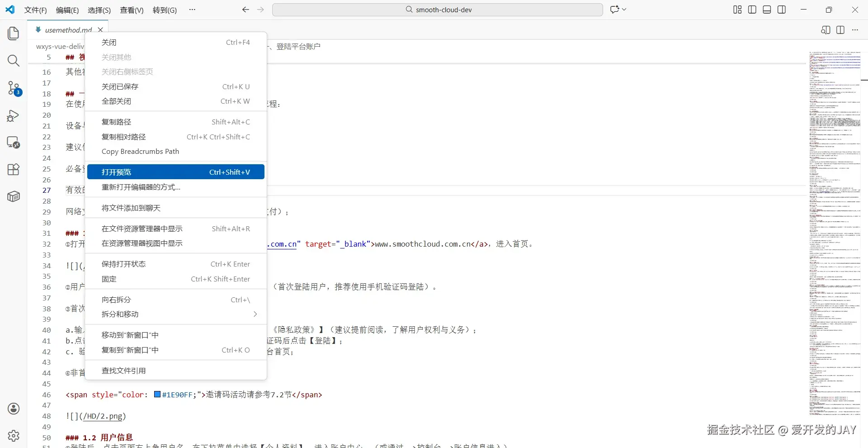This screenshot has width=868, height=448.
Task: Choose 关闭 in the context menu
Action: pos(176,43)
